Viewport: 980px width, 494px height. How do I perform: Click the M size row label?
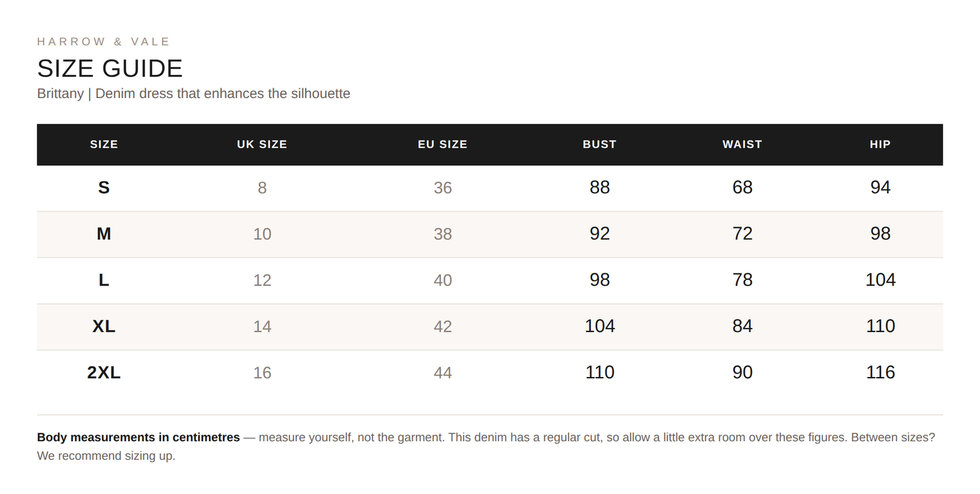coord(104,234)
